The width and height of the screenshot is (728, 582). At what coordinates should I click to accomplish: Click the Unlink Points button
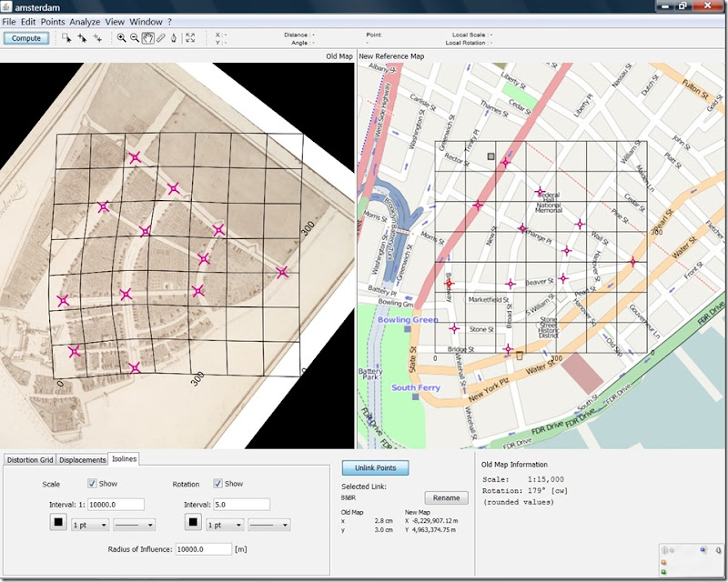tap(375, 467)
